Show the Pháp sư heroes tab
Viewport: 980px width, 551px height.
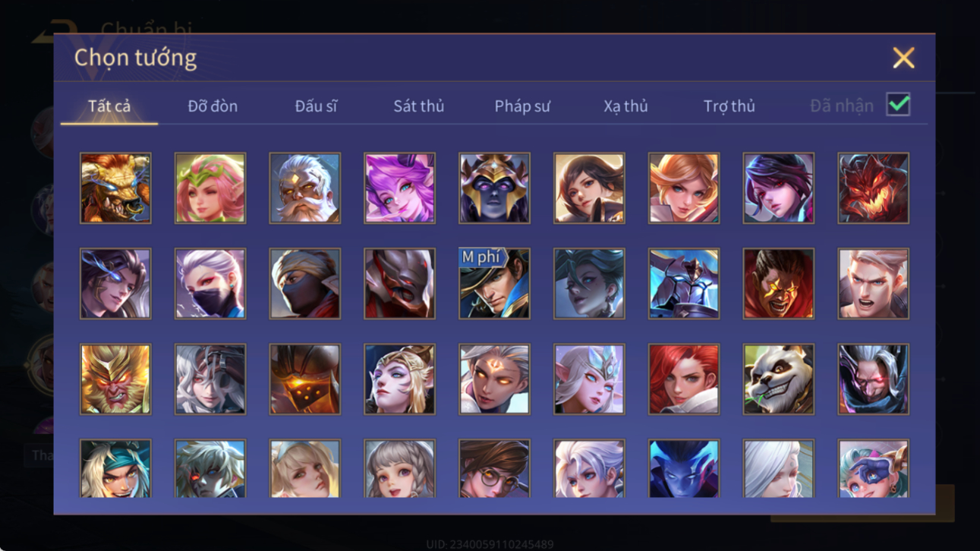[522, 106]
